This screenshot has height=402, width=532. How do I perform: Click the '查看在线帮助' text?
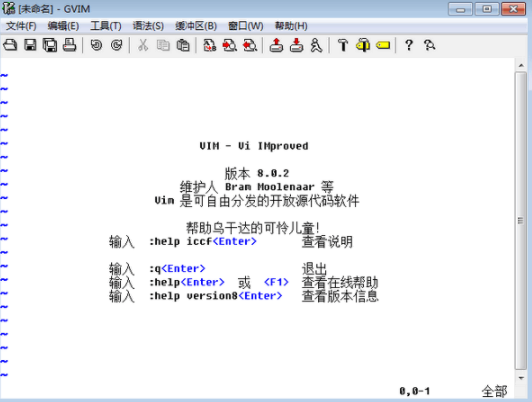pos(340,282)
